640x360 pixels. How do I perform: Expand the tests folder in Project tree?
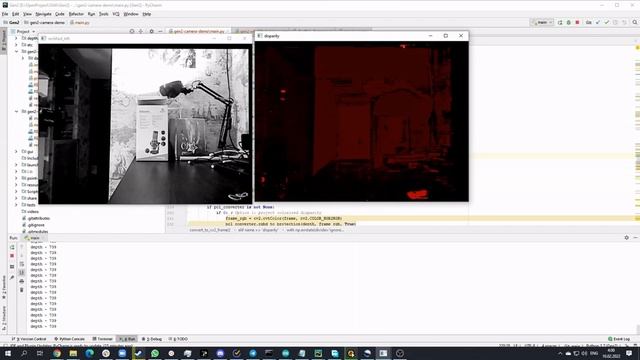click(x=16, y=204)
